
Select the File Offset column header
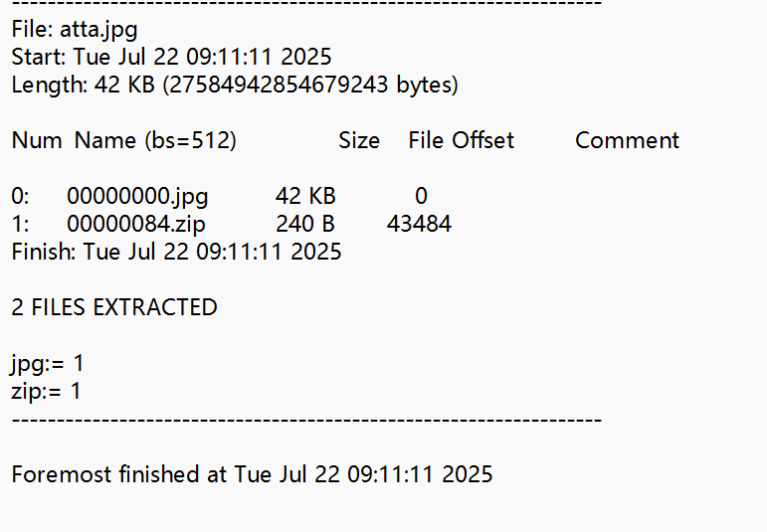(x=461, y=140)
